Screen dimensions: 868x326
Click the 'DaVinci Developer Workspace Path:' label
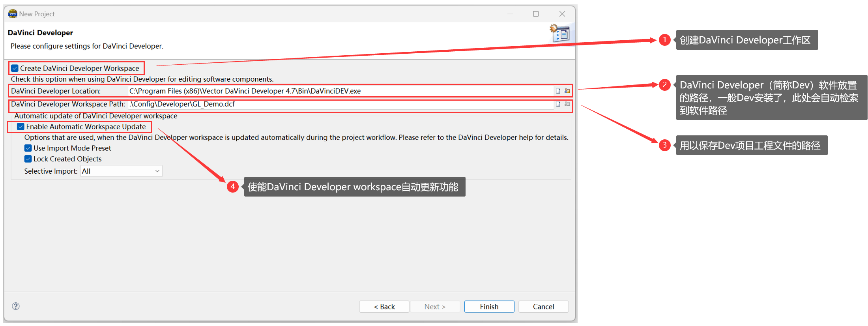point(68,104)
